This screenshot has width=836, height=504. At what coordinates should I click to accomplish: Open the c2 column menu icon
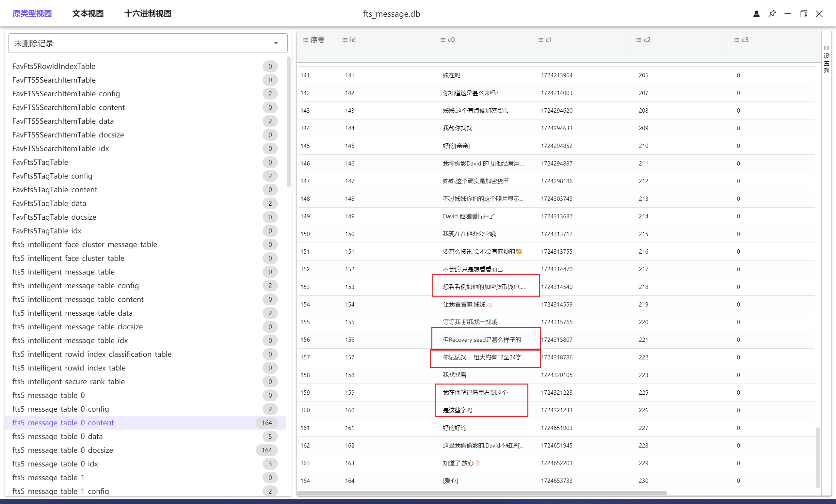[x=638, y=40]
